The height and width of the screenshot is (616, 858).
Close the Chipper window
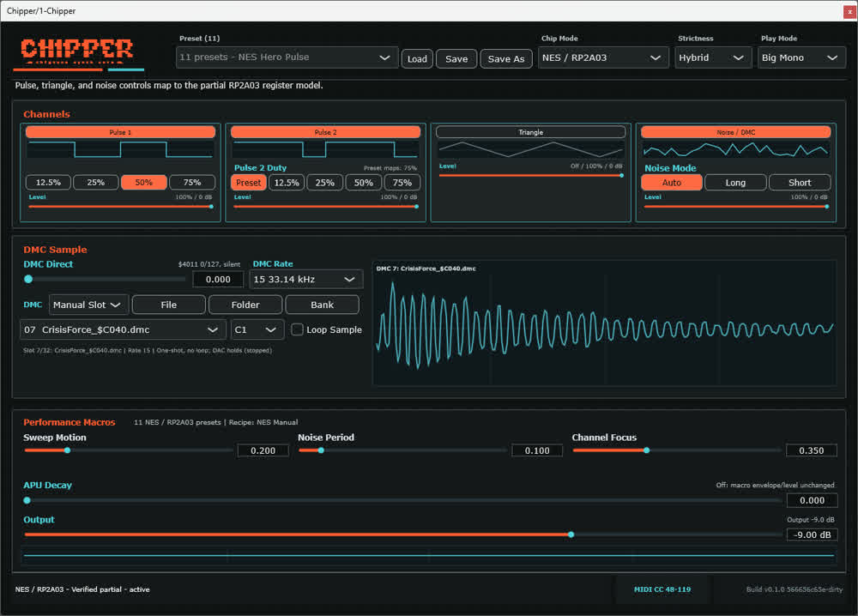(x=849, y=11)
